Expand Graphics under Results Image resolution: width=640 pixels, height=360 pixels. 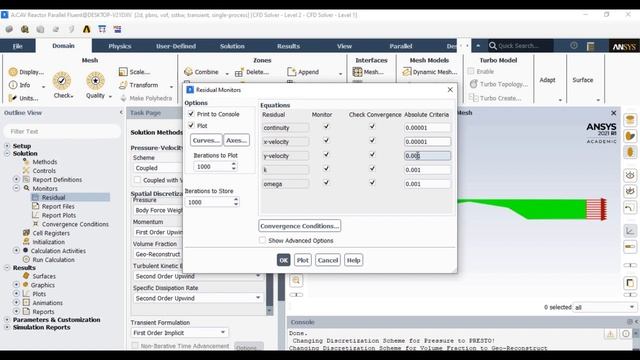[16, 284]
